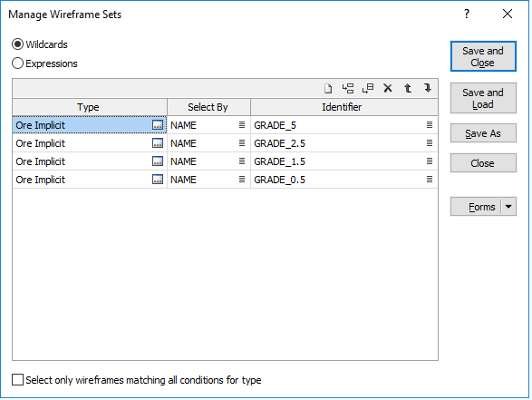Open type picker for GRADE_5 row
This screenshot has width=532, height=400.
[x=158, y=125]
